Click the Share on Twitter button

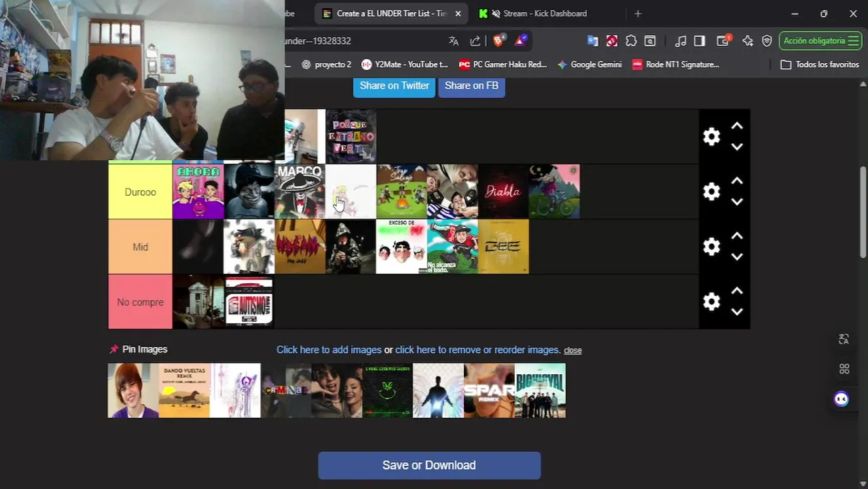(394, 86)
